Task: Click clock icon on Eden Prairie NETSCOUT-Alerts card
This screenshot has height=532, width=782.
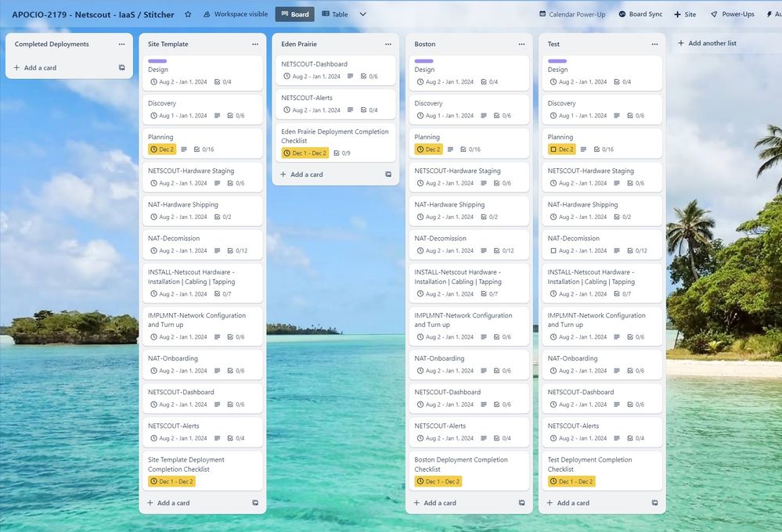Action: click(286, 110)
